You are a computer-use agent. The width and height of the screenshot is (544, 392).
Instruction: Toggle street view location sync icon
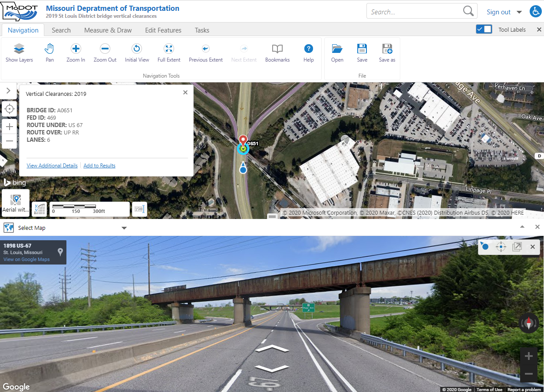(501, 247)
